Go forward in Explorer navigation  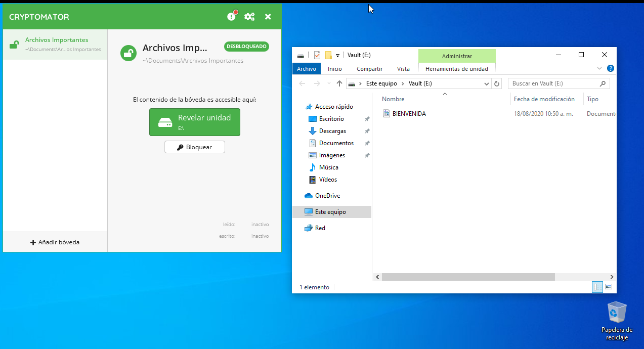317,83
